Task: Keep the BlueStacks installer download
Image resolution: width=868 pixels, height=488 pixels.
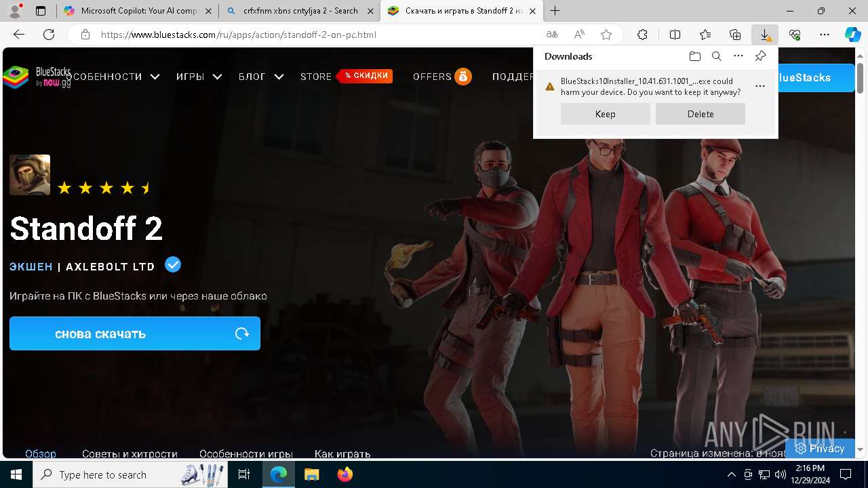Action: pyautogui.click(x=605, y=114)
